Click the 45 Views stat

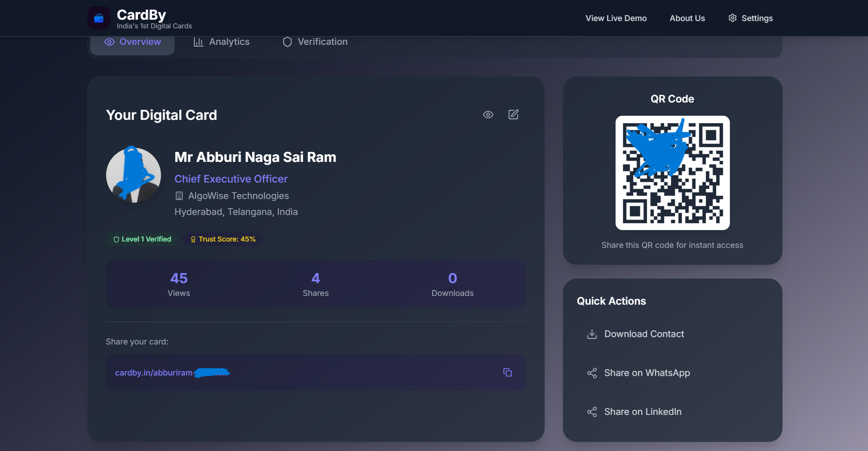pos(179,284)
